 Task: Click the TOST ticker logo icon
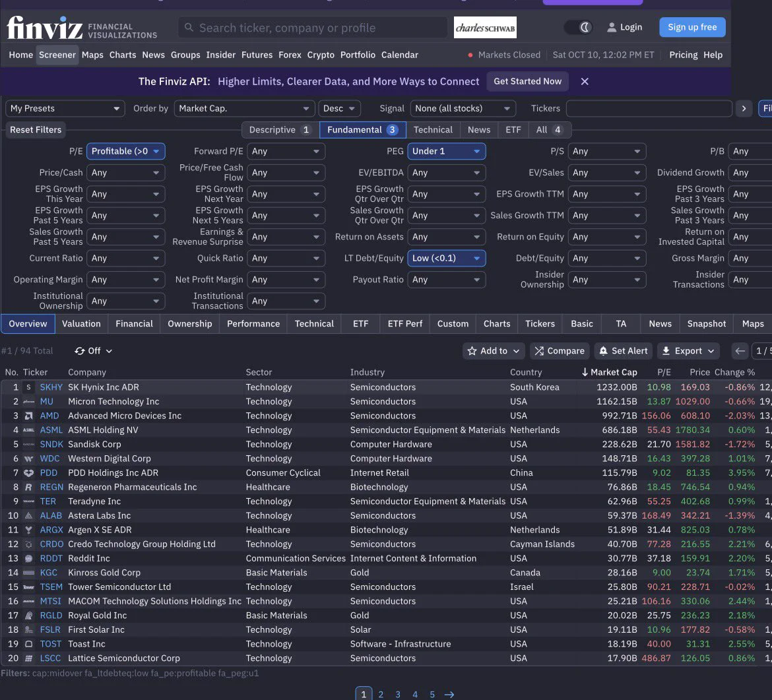[29, 645]
